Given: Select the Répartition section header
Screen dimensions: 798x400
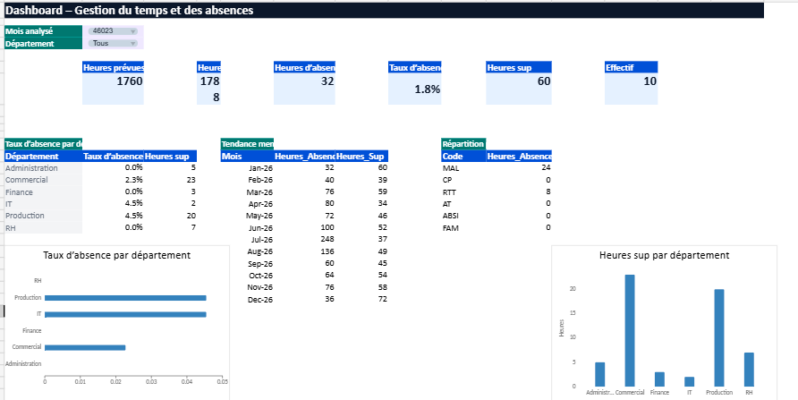Looking at the screenshot, I should point(464,144).
